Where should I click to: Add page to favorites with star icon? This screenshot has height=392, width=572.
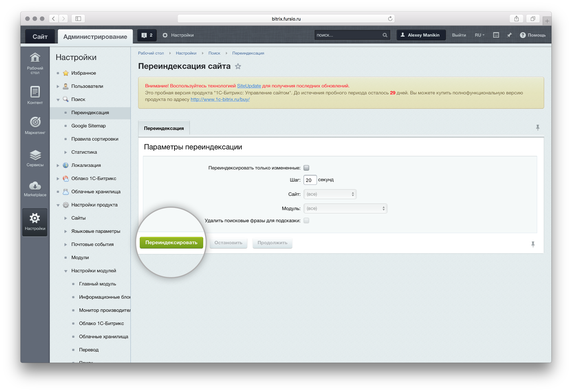coord(238,67)
